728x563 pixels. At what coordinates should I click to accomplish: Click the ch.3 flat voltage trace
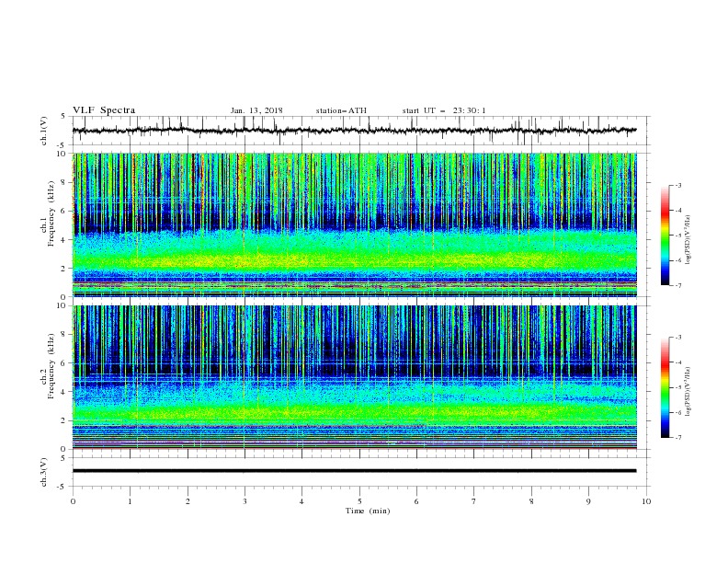[354, 471]
